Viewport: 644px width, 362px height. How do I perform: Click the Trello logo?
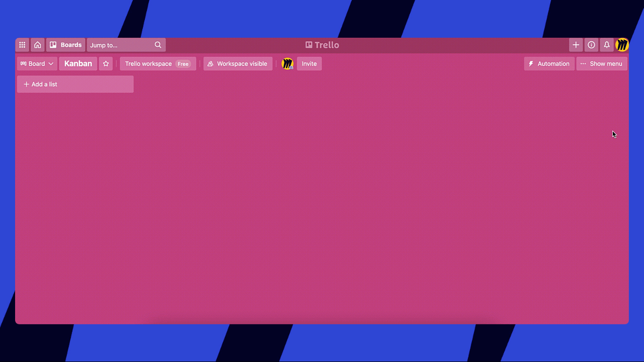coord(322,45)
